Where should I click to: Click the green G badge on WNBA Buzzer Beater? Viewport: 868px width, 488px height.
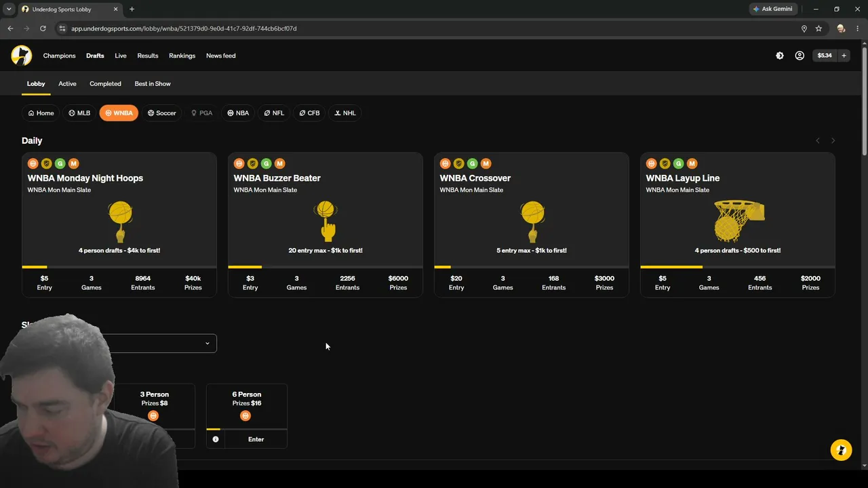point(266,163)
